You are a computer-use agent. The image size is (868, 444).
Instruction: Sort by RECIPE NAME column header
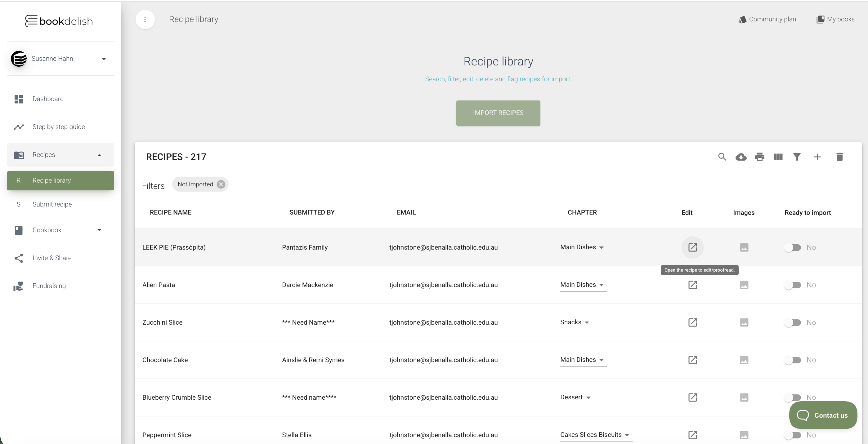(x=171, y=213)
